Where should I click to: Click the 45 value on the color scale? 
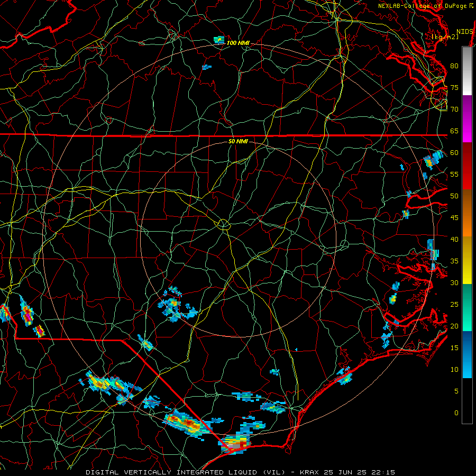coord(454,218)
